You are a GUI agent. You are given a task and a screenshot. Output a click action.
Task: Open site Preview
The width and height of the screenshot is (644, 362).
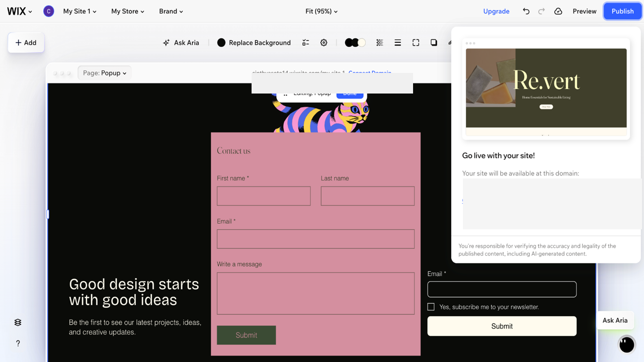pos(584,11)
